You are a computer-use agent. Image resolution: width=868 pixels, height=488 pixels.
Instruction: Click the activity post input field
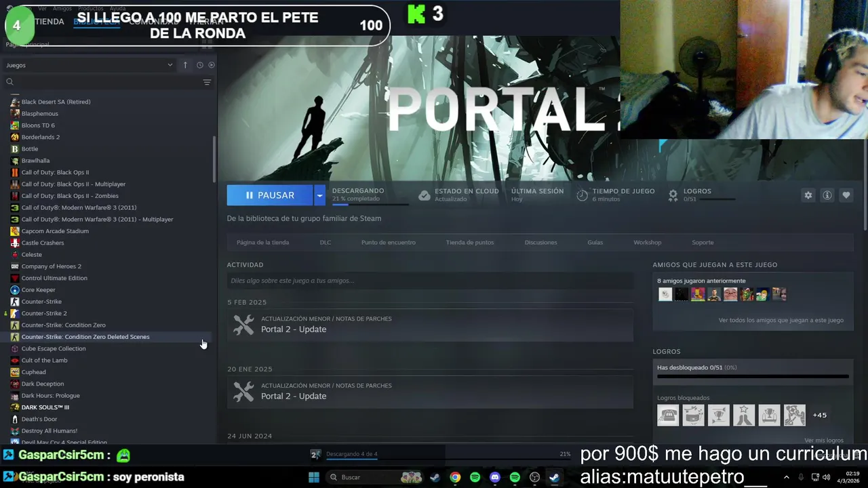pos(430,281)
